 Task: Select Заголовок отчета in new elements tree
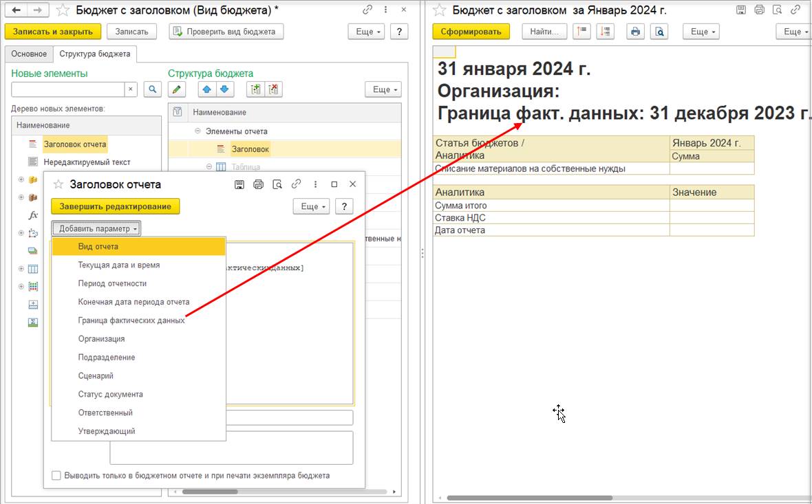pos(74,144)
